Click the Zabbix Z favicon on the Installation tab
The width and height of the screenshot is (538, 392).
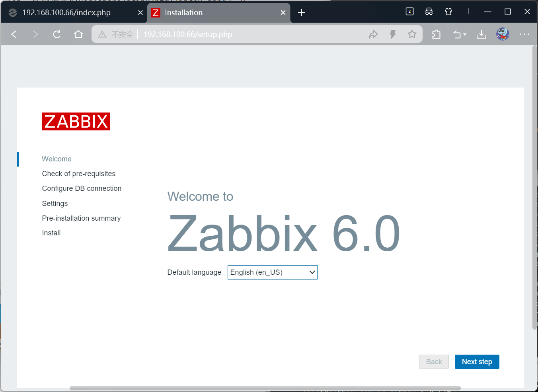click(x=156, y=13)
